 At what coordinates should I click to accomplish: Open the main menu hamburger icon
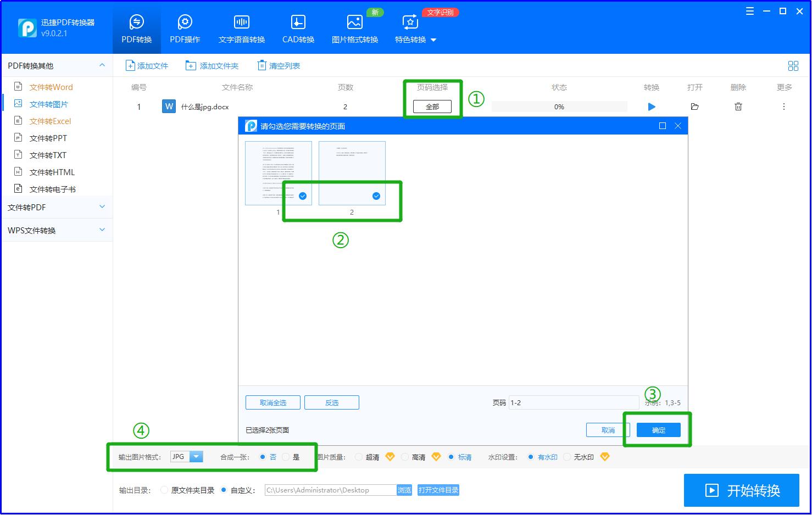click(x=750, y=11)
